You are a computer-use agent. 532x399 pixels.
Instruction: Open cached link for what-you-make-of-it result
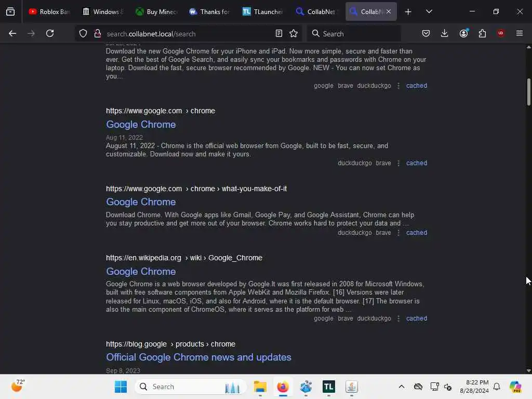click(416, 233)
